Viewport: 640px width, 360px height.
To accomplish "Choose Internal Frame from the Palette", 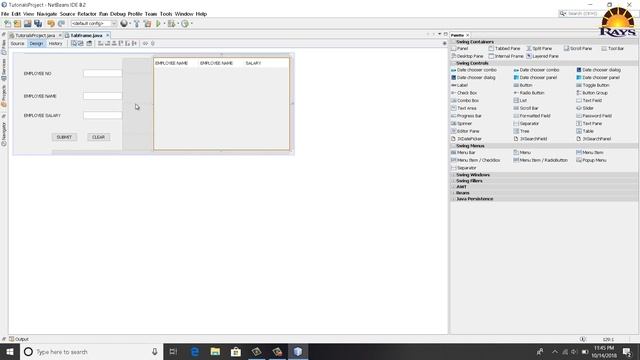I will pos(506,56).
